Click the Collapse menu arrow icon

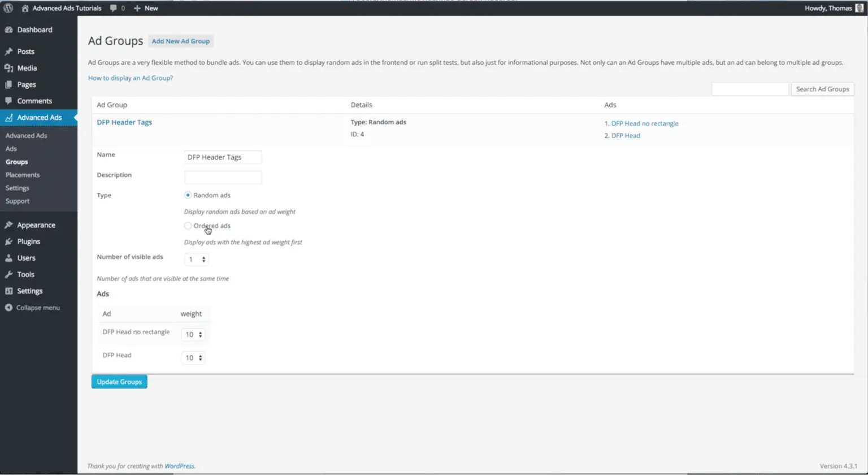(x=8, y=308)
